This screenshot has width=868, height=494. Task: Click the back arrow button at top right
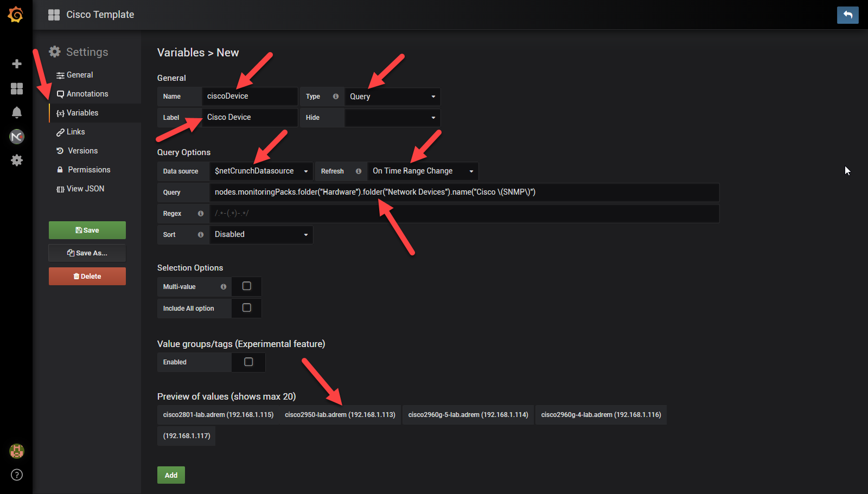click(x=848, y=15)
